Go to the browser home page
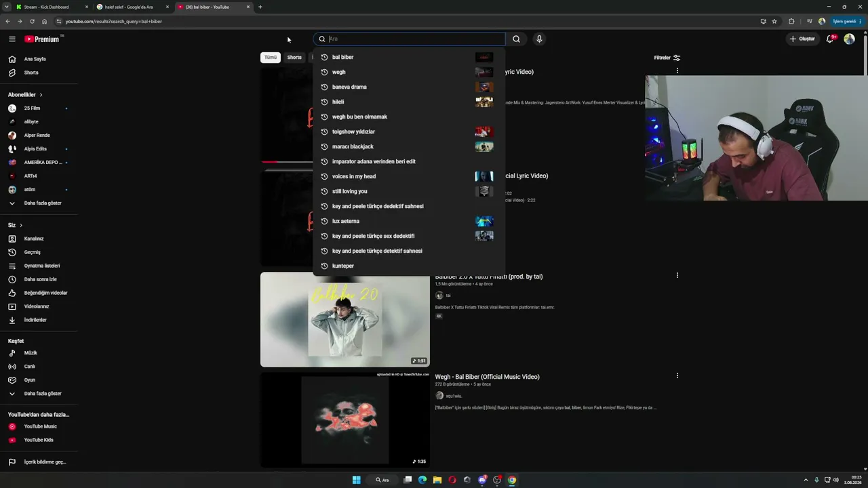This screenshot has height=488, width=868. click(45, 21)
